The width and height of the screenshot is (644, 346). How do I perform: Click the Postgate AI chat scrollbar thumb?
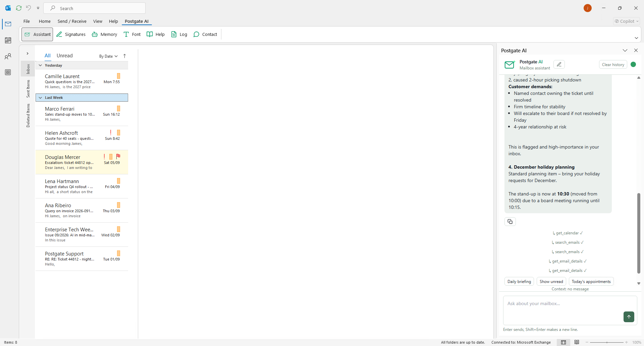click(x=639, y=233)
